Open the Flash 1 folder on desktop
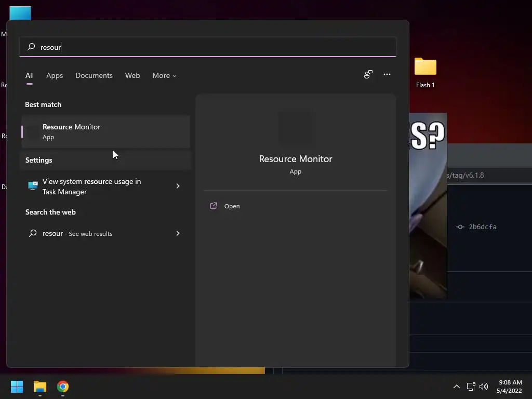 click(425, 73)
